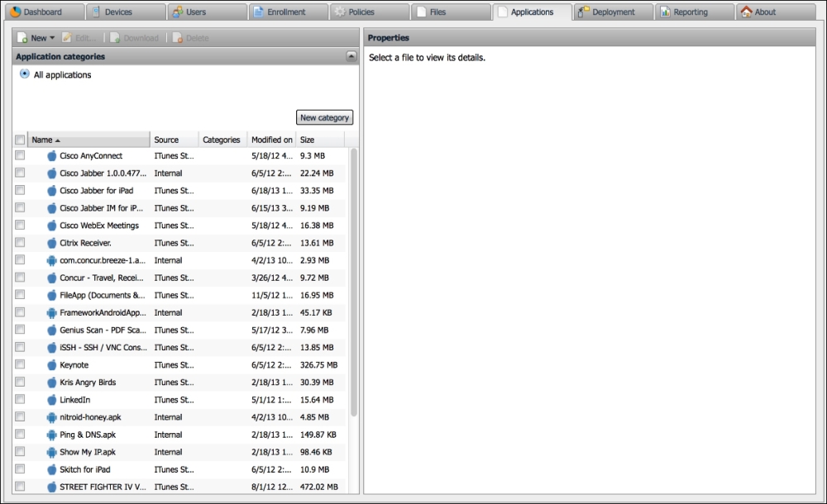Click the 326.75 MB size value
827x504 pixels.
coord(319,365)
